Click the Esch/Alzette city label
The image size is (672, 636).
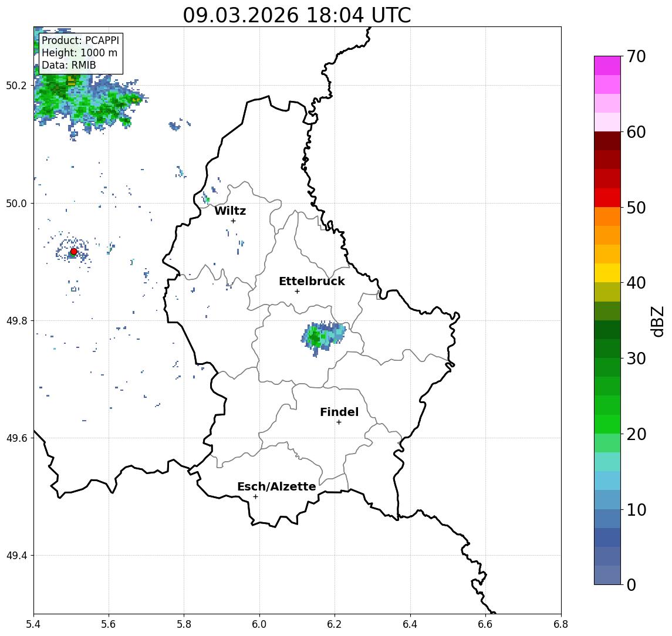point(276,486)
